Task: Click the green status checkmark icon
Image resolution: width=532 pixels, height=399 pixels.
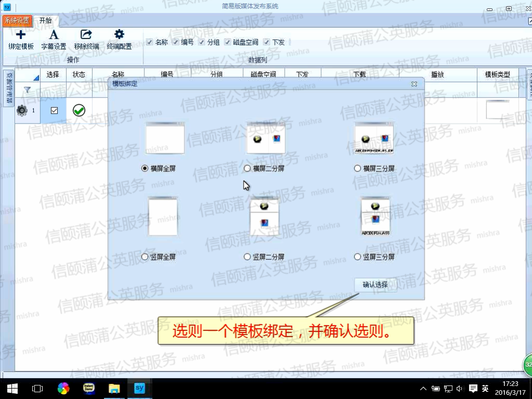Action: click(x=79, y=110)
